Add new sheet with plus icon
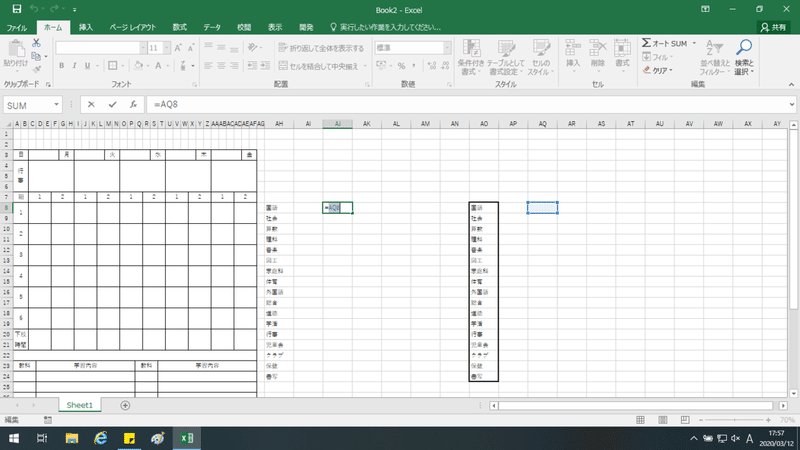Screen dimensions: 800x450 coord(125,405)
